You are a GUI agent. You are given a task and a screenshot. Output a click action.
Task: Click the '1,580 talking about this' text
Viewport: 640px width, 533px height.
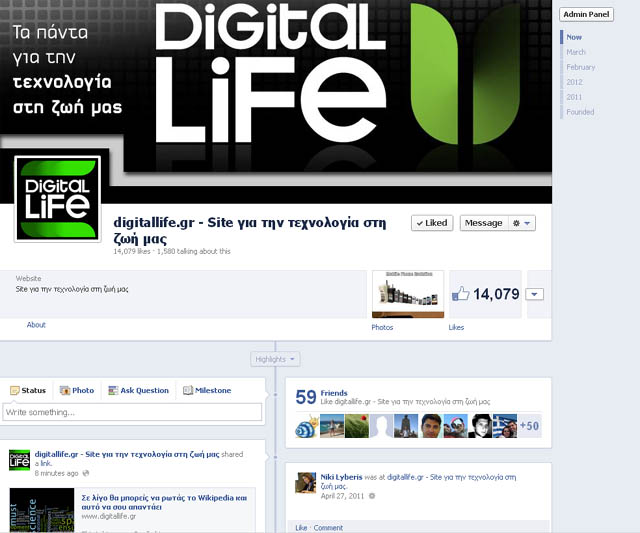(194, 251)
